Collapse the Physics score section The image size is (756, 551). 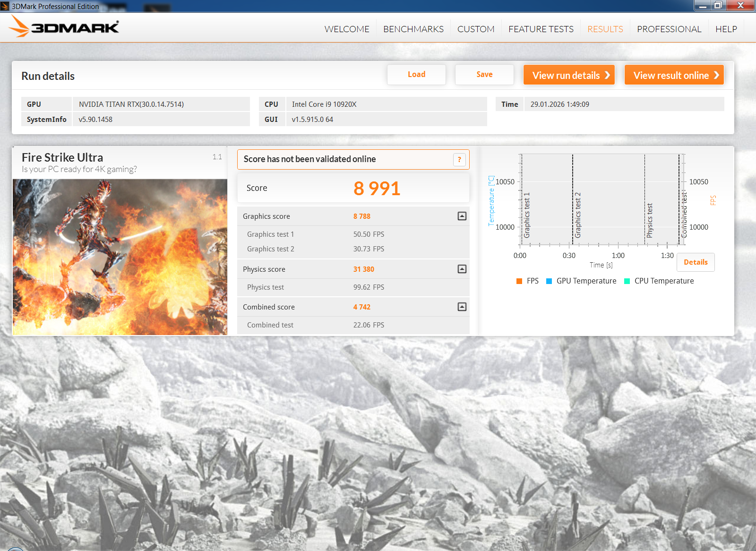click(462, 269)
